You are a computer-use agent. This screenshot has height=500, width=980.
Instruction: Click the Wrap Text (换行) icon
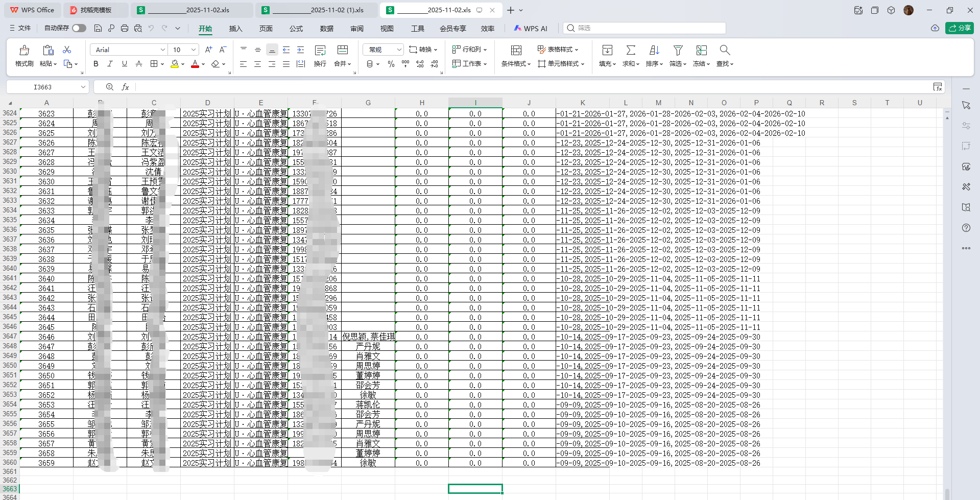pos(320,51)
